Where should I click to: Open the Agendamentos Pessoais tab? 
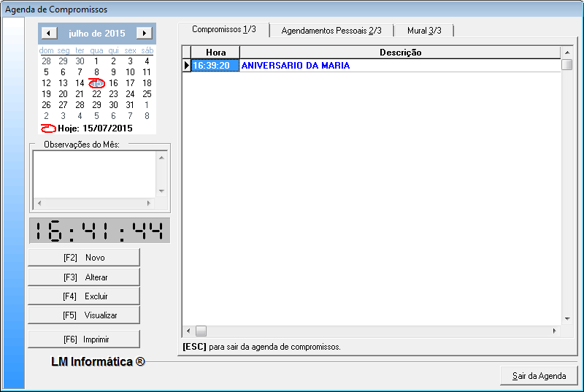click(331, 31)
